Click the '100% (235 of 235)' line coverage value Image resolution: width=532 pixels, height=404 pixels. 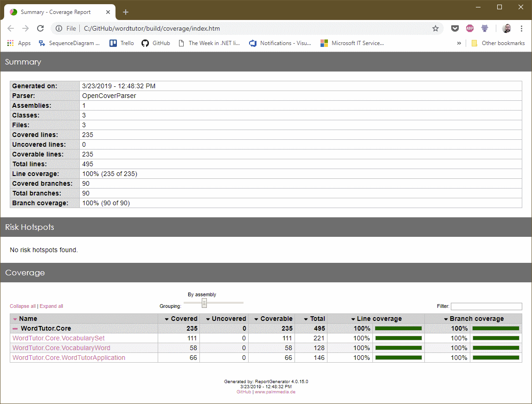point(109,174)
